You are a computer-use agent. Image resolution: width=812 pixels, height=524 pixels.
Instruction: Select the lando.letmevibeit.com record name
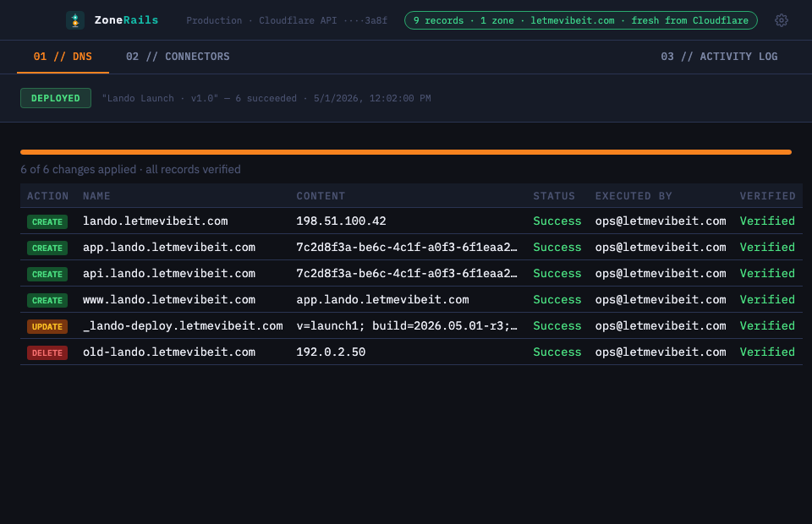[156, 221]
